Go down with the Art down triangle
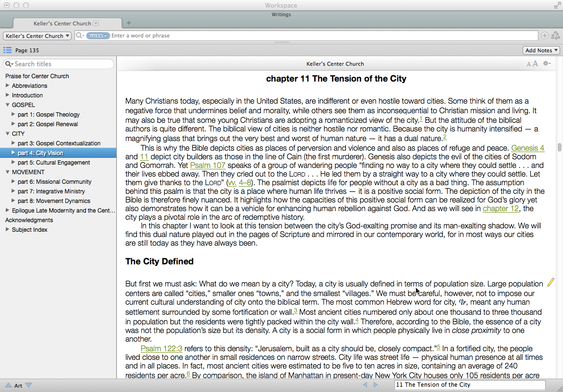The width and height of the screenshot is (563, 392). point(29,385)
